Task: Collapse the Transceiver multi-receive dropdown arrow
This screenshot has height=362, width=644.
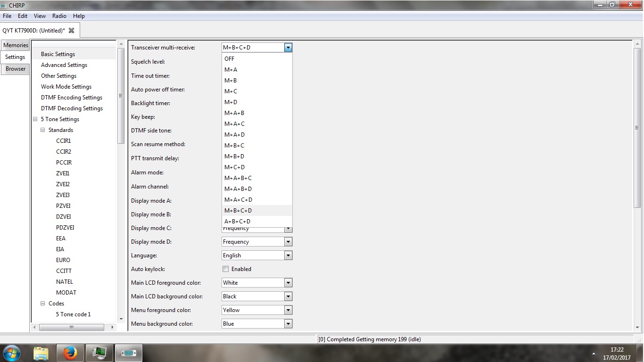Action: (288, 48)
